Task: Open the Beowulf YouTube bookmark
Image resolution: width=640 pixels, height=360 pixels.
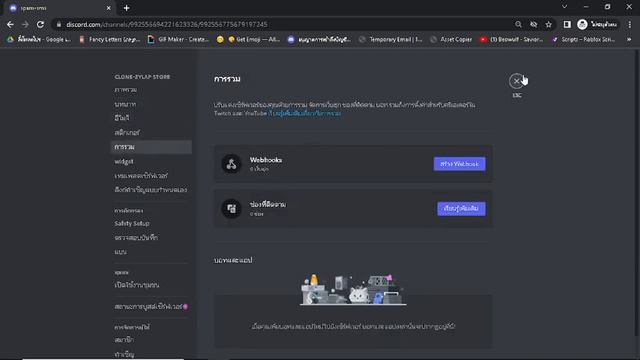Action: click(512, 40)
